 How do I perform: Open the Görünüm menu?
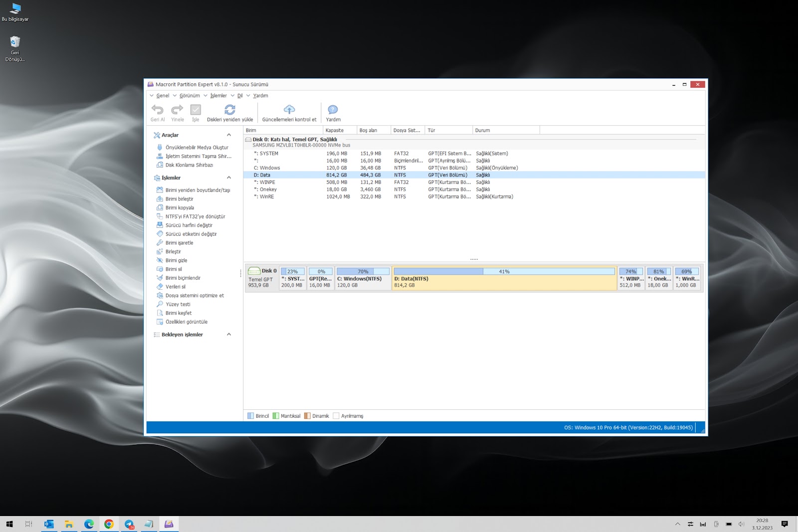190,96
